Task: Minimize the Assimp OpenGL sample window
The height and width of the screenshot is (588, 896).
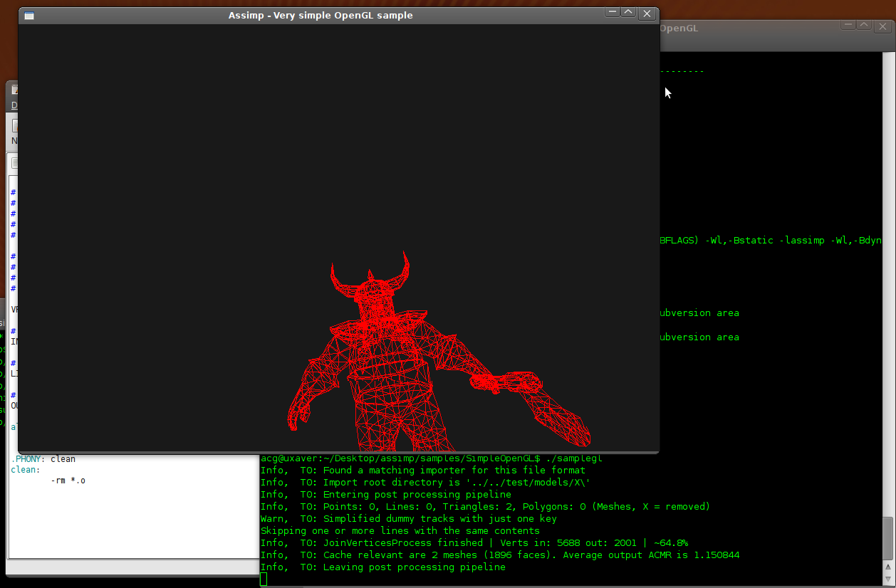Action: point(611,13)
